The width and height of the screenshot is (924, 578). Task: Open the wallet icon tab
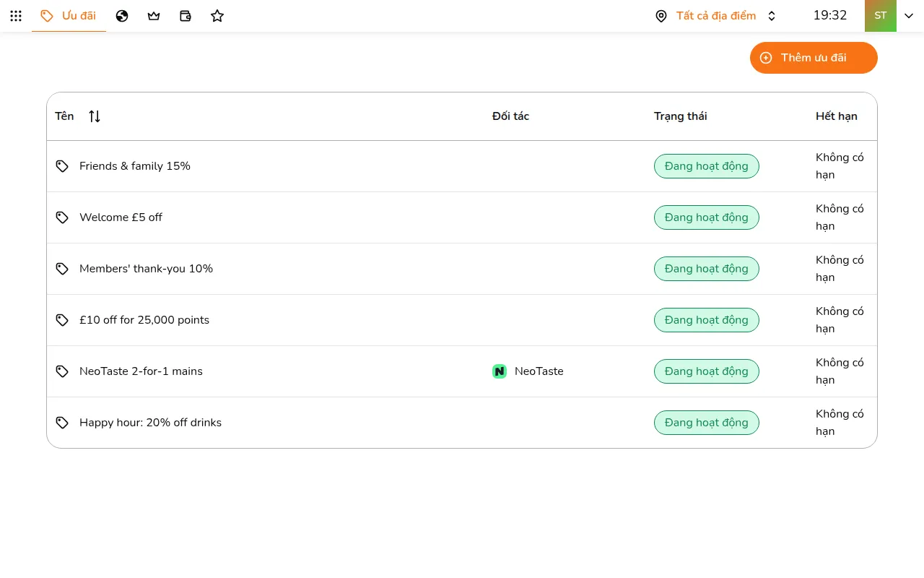[186, 16]
